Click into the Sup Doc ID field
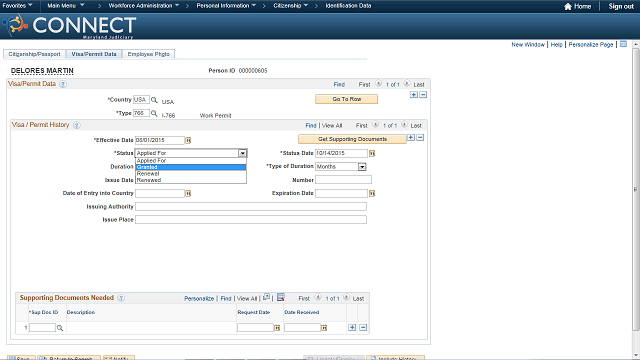Screen dimensions: 640x360 (x=42, y=328)
